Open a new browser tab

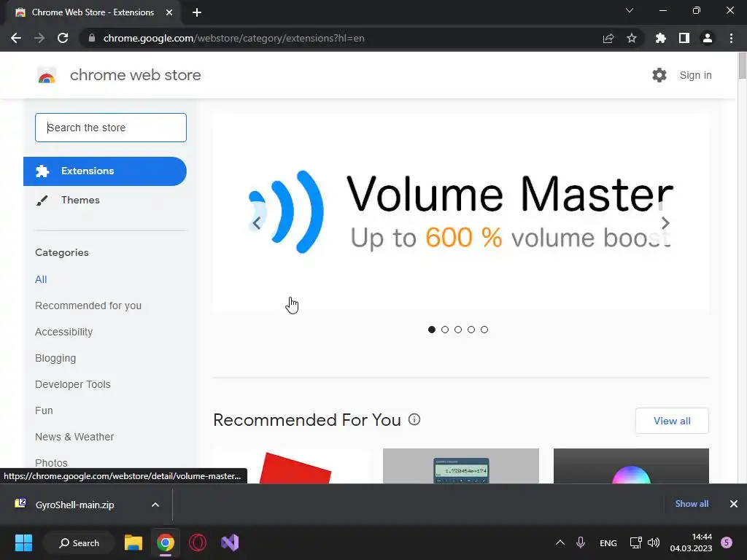197,12
